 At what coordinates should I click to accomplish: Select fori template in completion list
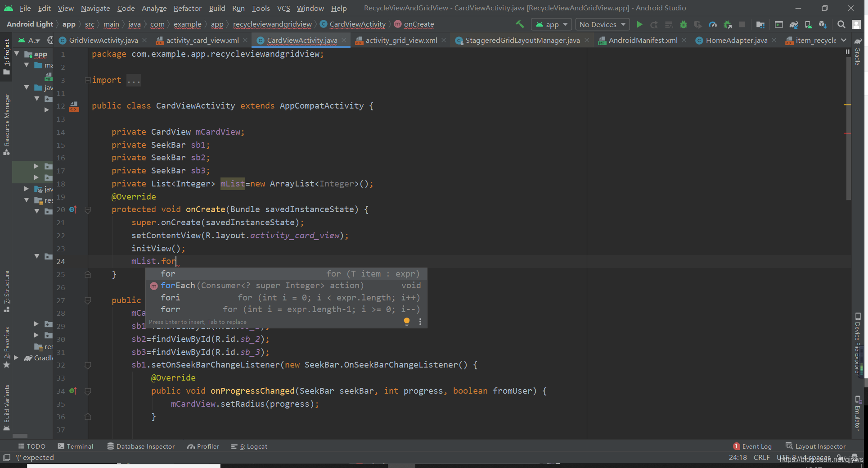click(286, 298)
